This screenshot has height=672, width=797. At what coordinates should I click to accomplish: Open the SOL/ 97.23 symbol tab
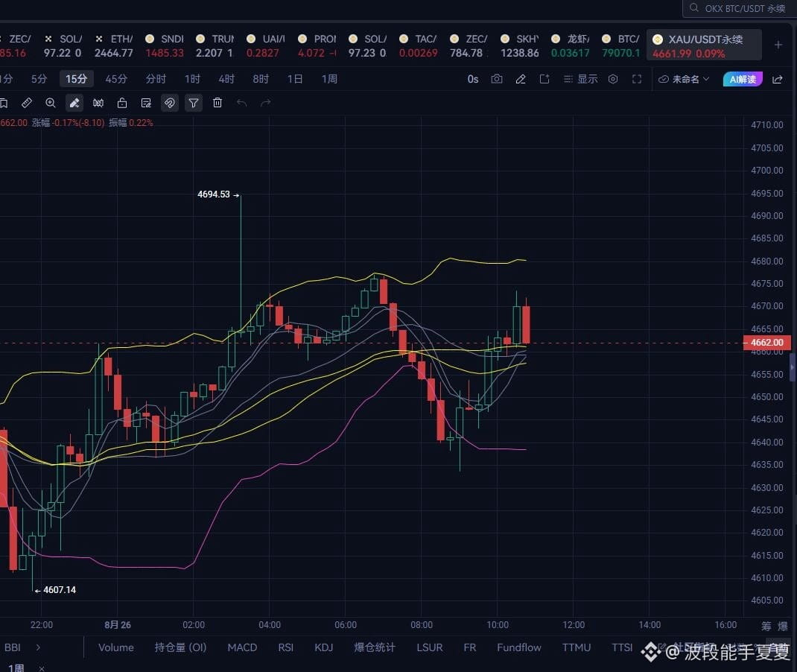[367, 45]
